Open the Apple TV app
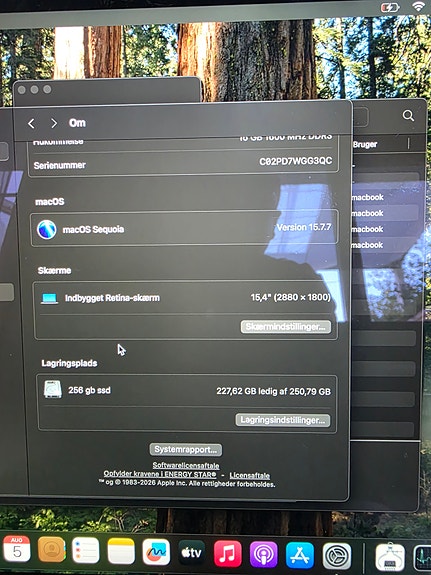Image resolution: width=431 pixels, height=575 pixels. coord(192,553)
